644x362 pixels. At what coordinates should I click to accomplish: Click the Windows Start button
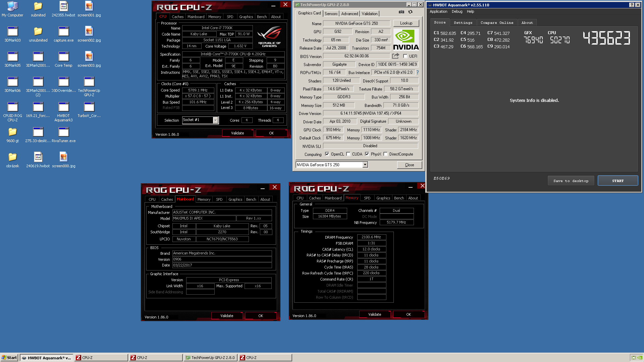point(9,358)
